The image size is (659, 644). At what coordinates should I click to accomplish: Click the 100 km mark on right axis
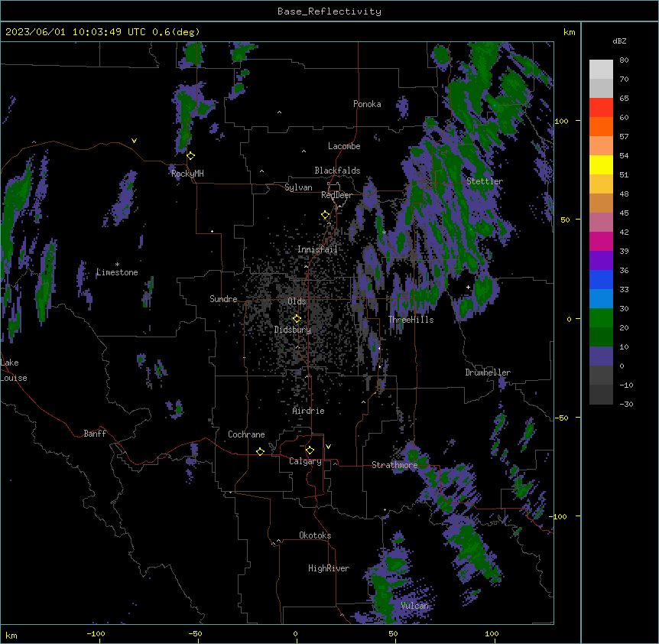point(561,121)
